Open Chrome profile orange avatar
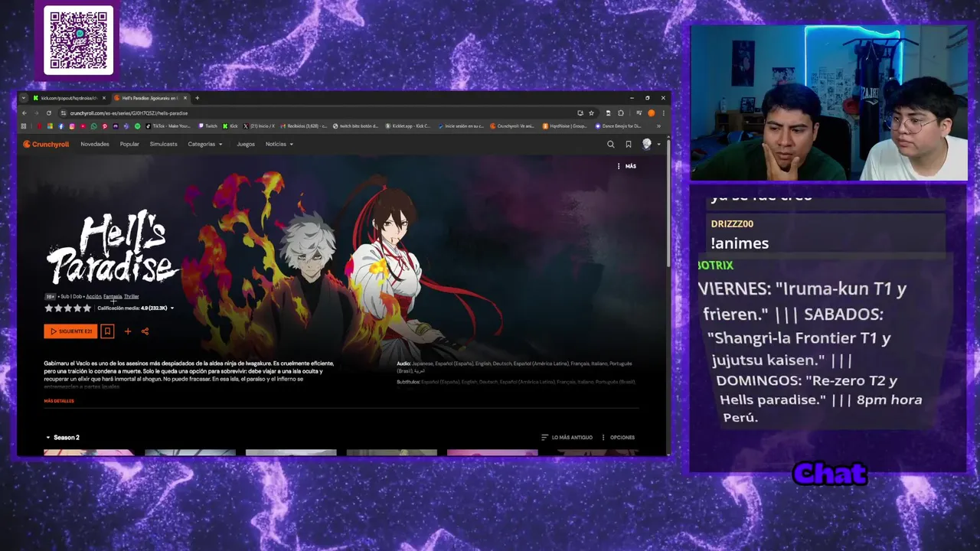 point(651,113)
